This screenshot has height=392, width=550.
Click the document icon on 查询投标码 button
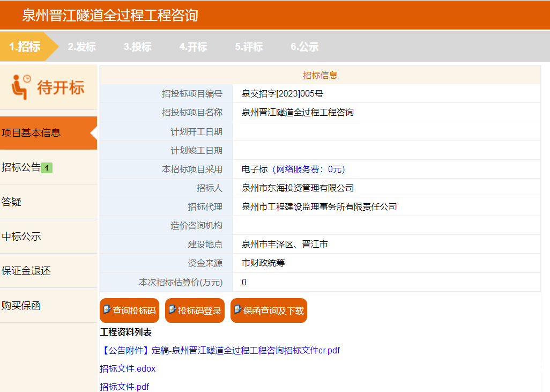(107, 309)
